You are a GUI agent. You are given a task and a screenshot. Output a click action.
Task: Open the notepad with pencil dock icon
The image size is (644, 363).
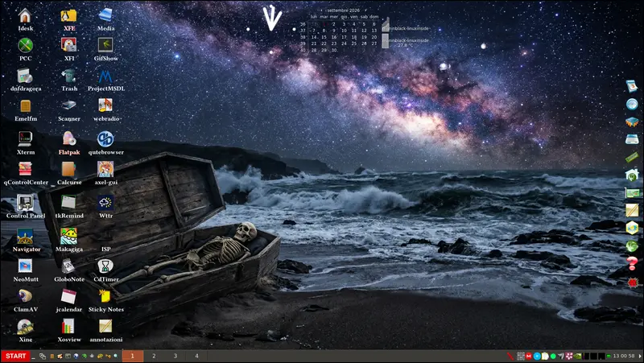coord(632,210)
